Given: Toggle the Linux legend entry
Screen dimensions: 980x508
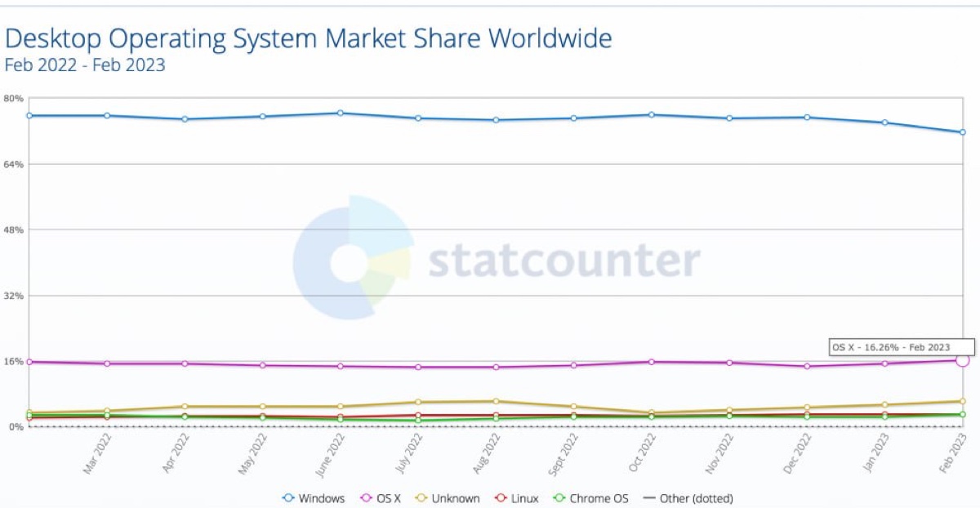Looking at the screenshot, I should pyautogui.click(x=517, y=498).
